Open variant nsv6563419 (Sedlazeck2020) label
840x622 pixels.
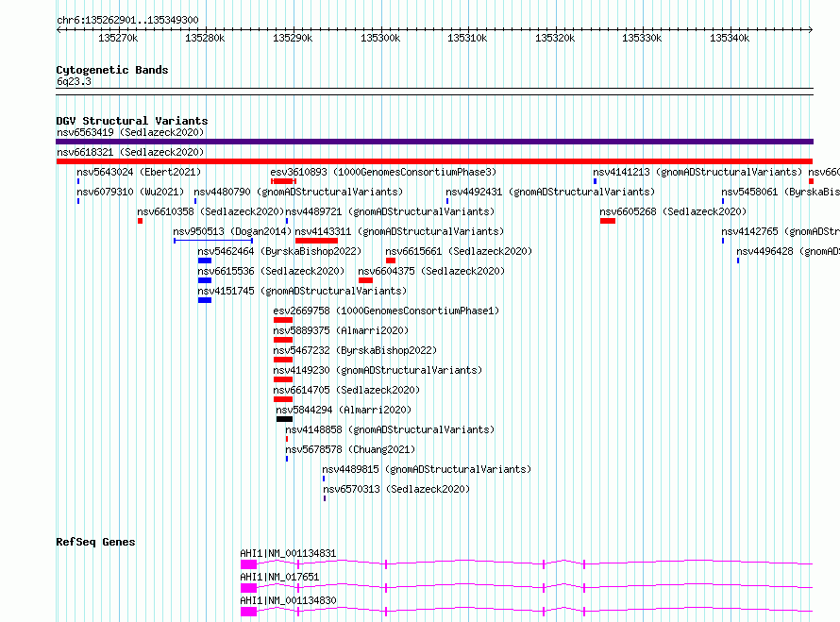click(x=130, y=132)
